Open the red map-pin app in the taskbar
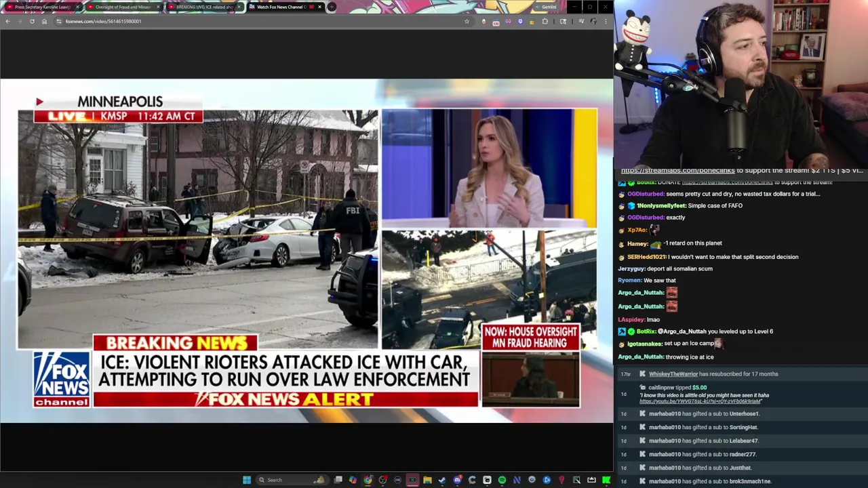868x488 pixels. click(x=561, y=480)
